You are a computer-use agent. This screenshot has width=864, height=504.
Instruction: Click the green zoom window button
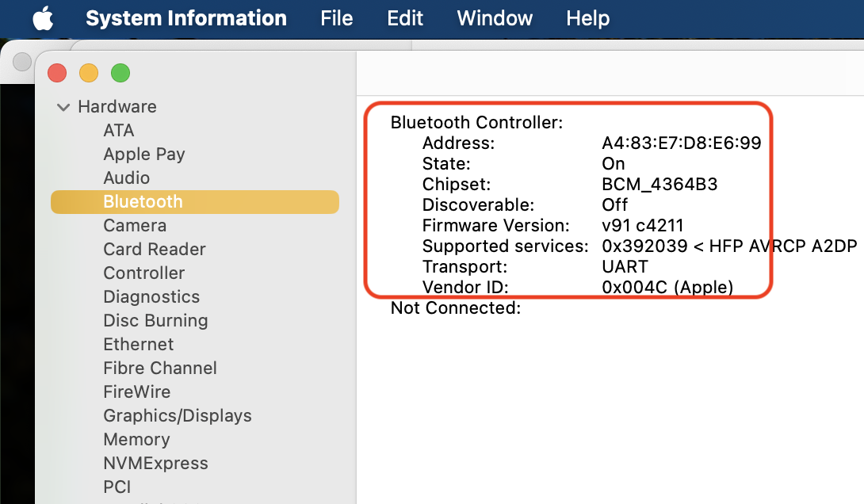pos(120,74)
